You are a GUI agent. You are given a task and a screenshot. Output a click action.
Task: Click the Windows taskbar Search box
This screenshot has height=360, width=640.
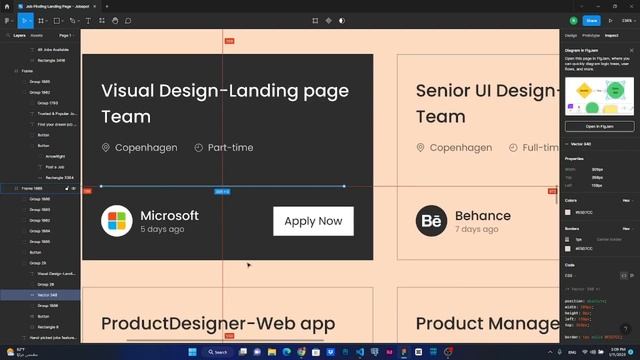pyautogui.click(x=218, y=352)
